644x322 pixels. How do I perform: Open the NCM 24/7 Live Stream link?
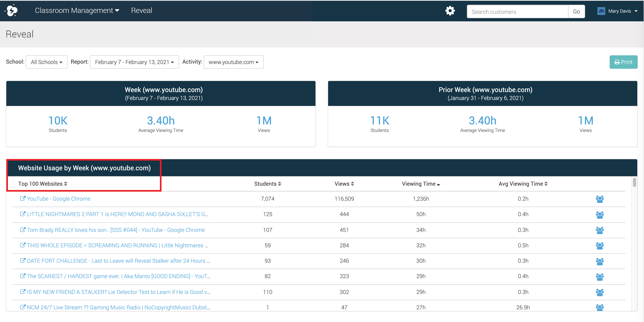[118, 308]
